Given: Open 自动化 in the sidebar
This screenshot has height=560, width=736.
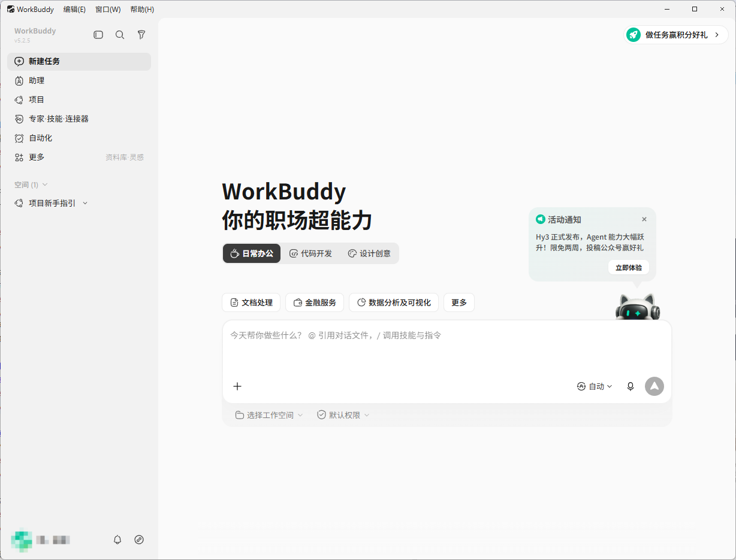Looking at the screenshot, I should pos(79,138).
